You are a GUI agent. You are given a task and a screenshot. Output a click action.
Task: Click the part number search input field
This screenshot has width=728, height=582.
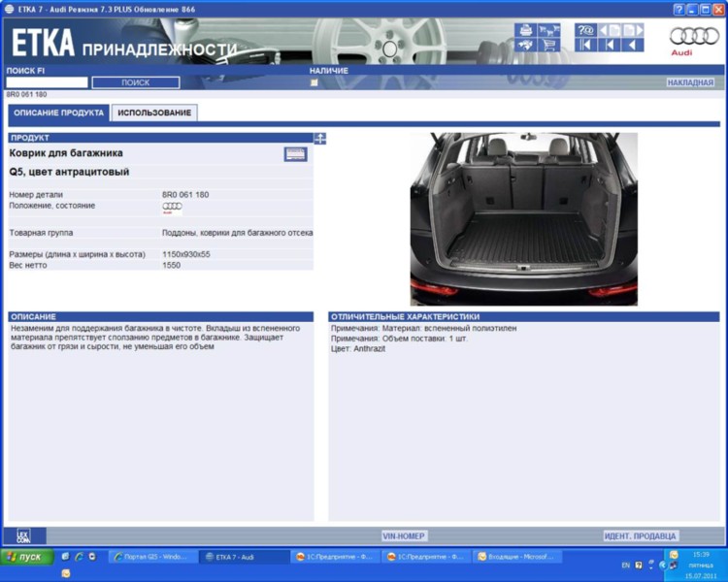coord(47,82)
